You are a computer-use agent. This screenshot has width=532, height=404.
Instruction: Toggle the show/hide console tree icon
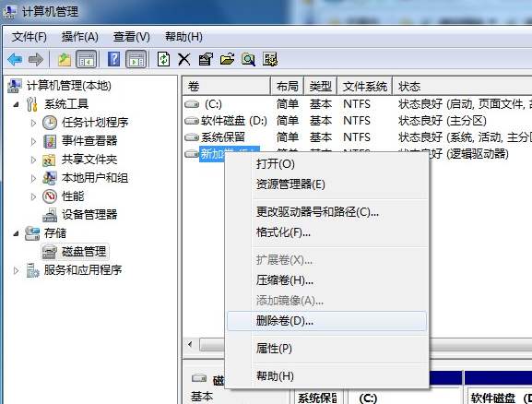click(86, 59)
